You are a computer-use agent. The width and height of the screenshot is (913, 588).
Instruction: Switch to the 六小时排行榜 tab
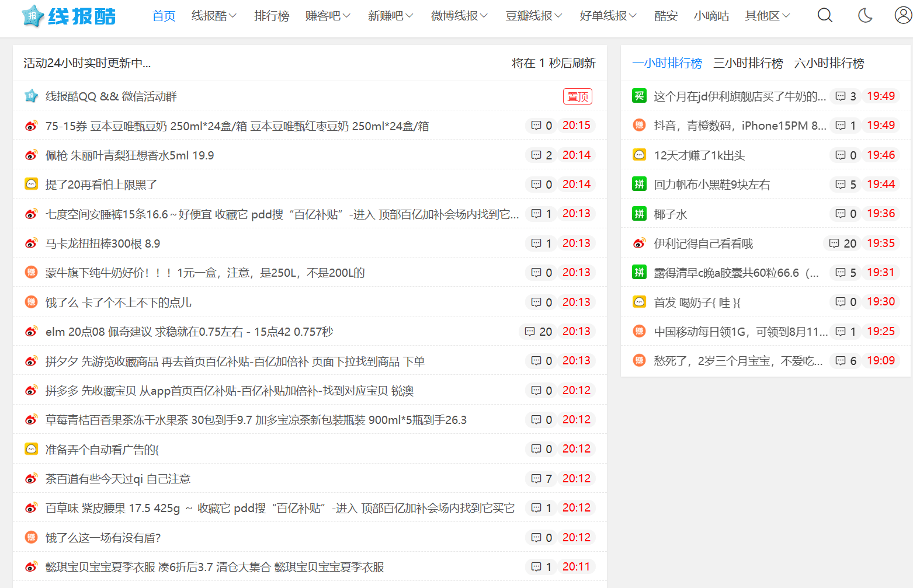coord(829,63)
